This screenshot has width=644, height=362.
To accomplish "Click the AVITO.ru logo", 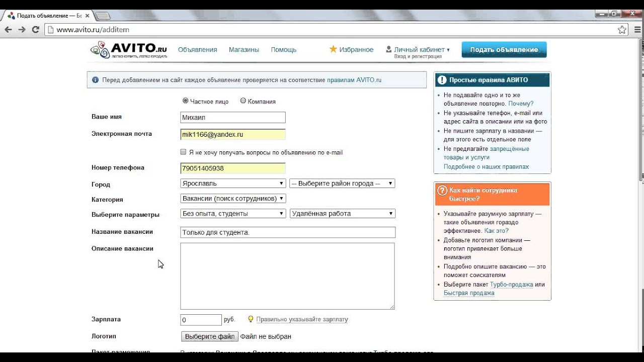I will click(129, 50).
